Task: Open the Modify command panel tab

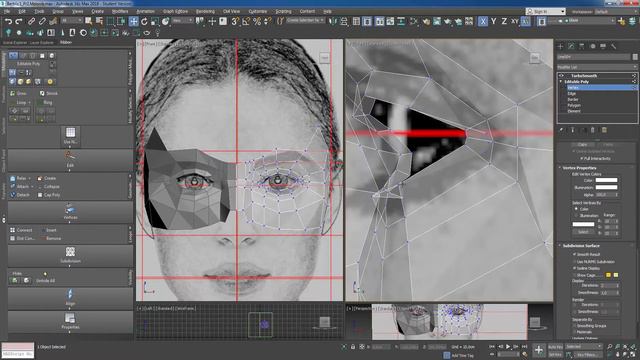Action: 571,47
